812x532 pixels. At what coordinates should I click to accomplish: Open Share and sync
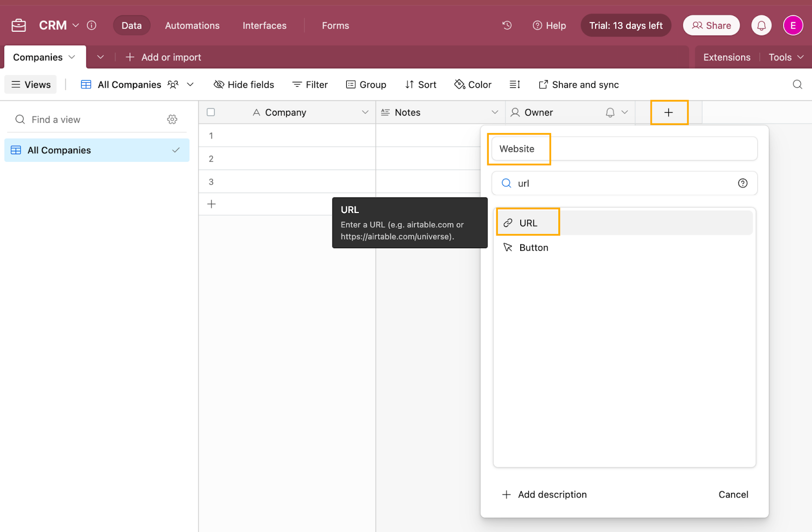[x=579, y=84]
